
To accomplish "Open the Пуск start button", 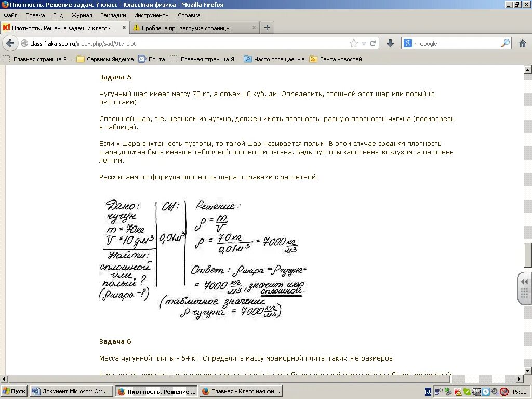I will click(14, 391).
